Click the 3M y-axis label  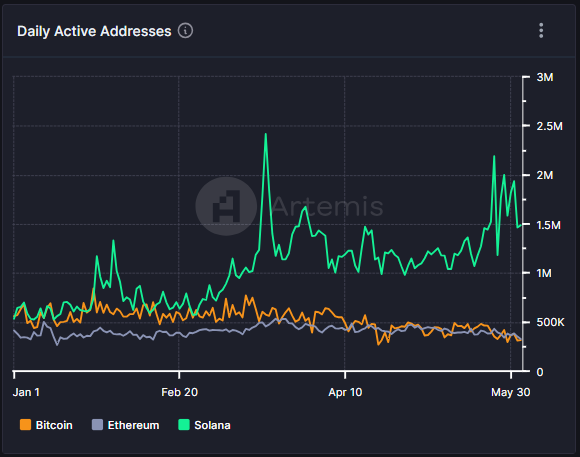[545, 77]
